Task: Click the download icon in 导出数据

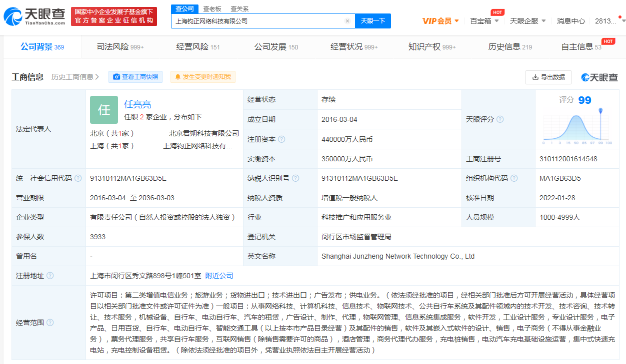Action: 535,77
